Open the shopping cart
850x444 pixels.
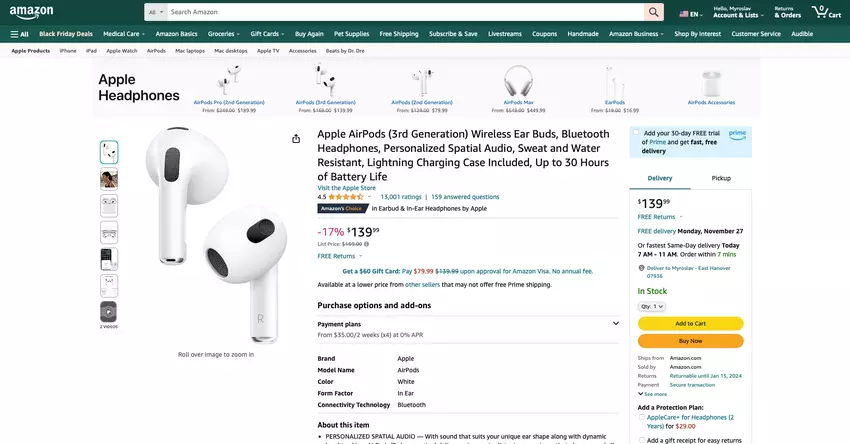(x=821, y=12)
